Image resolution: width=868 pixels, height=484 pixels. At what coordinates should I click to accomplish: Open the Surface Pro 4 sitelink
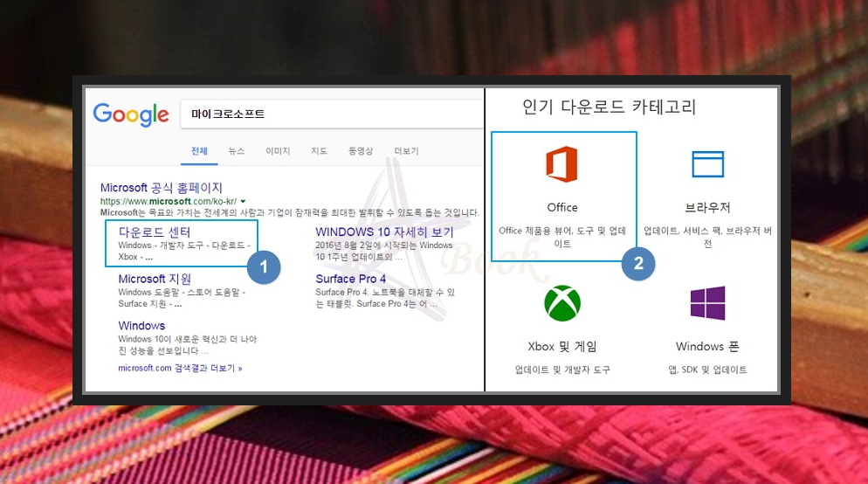pos(351,279)
